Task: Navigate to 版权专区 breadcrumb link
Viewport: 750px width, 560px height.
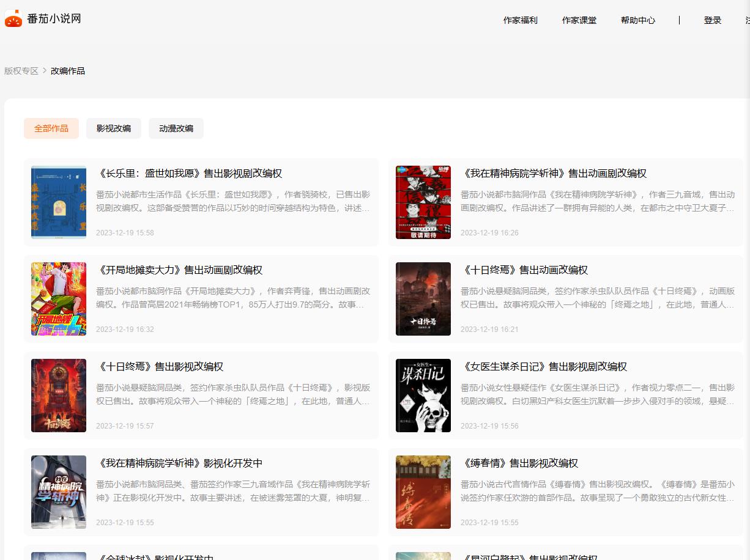Action: tap(21, 71)
